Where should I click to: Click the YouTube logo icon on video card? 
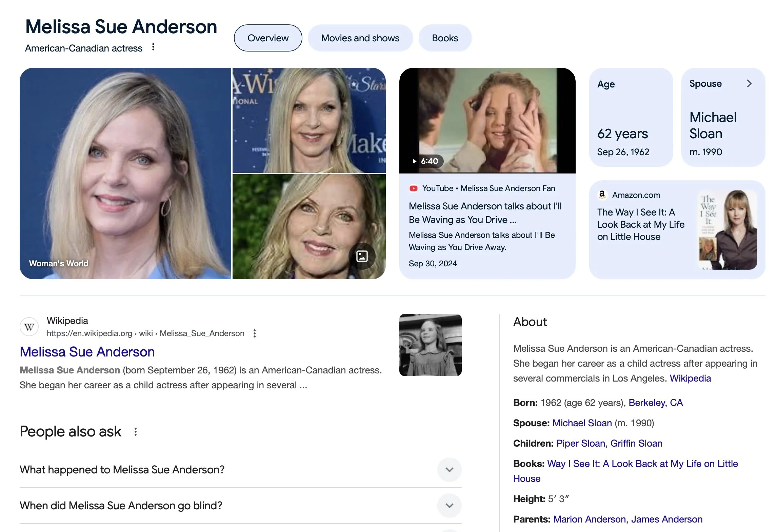pos(413,188)
